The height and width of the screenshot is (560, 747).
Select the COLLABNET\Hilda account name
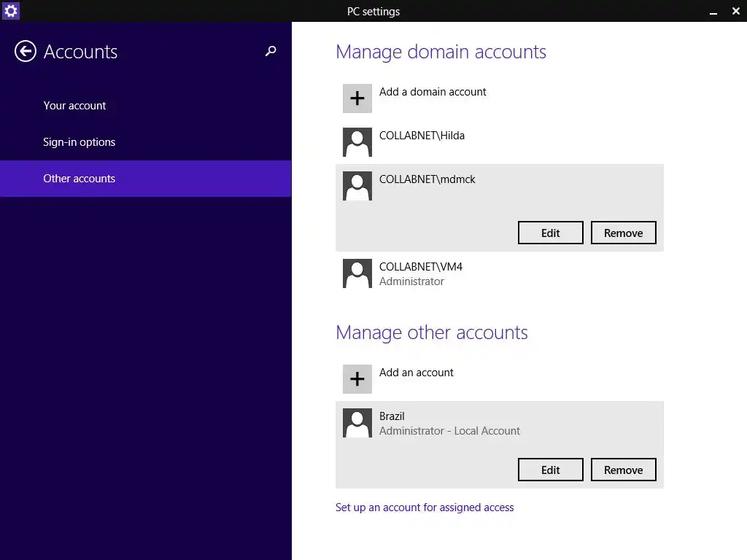pos(422,136)
